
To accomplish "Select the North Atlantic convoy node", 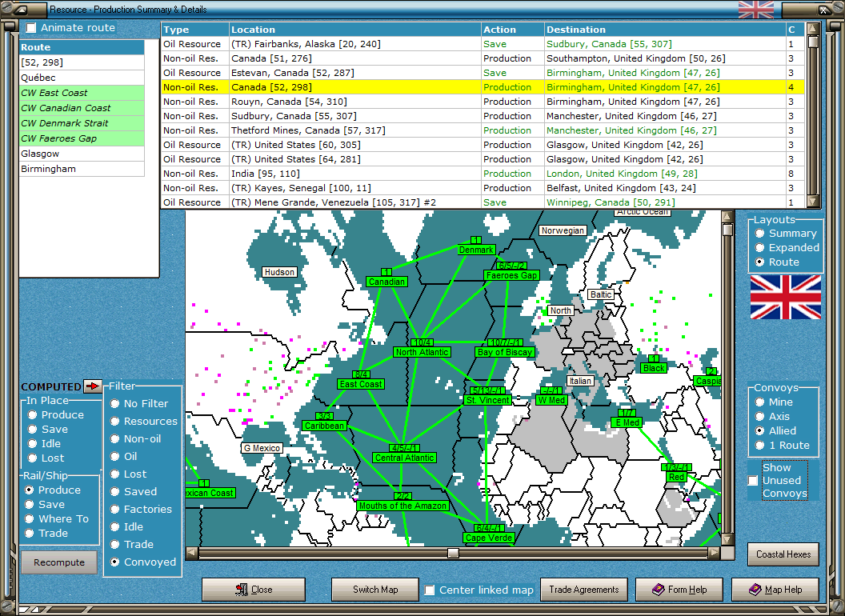I will tap(422, 352).
